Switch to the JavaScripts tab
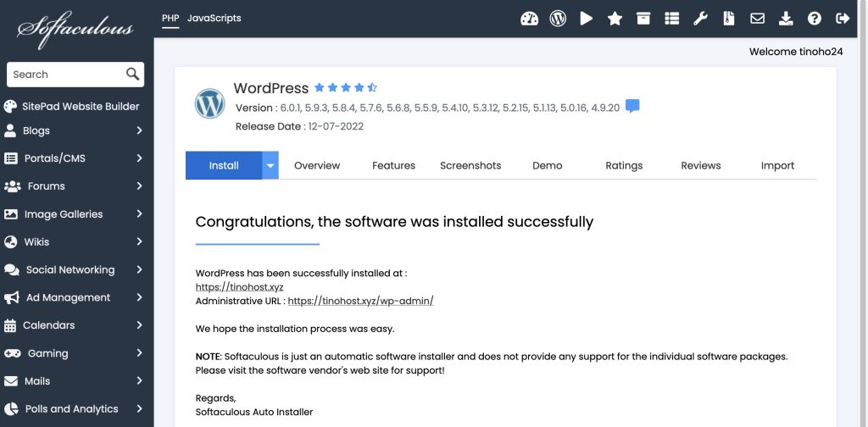 pos(214,19)
